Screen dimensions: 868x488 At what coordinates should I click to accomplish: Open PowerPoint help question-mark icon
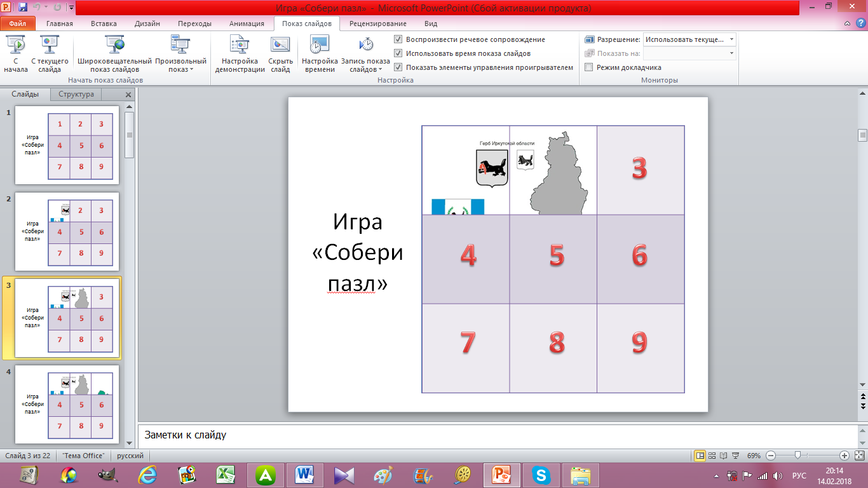(x=860, y=24)
